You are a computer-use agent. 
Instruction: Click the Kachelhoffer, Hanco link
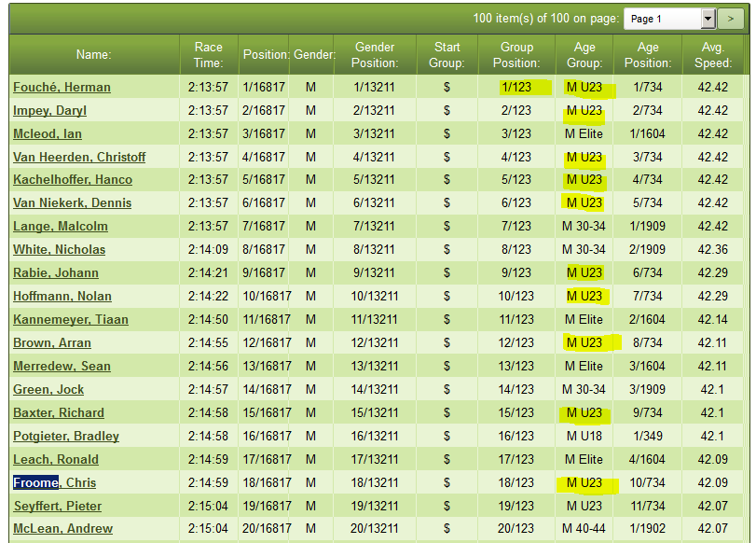coord(73,179)
